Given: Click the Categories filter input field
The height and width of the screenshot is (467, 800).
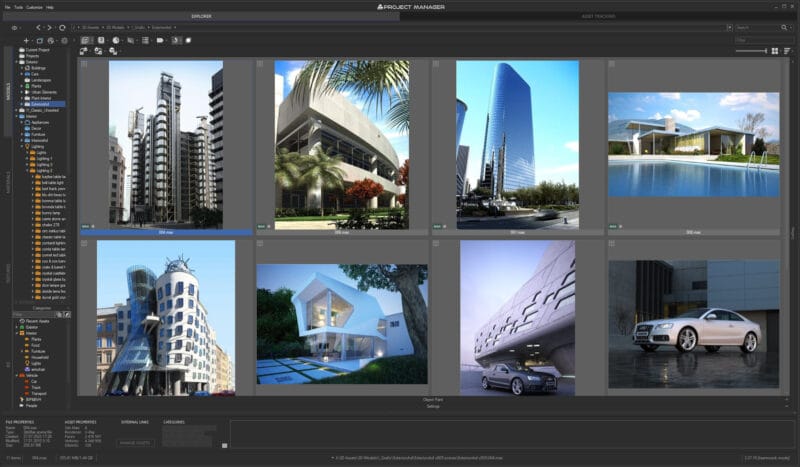Looking at the screenshot, I should [x=34, y=315].
